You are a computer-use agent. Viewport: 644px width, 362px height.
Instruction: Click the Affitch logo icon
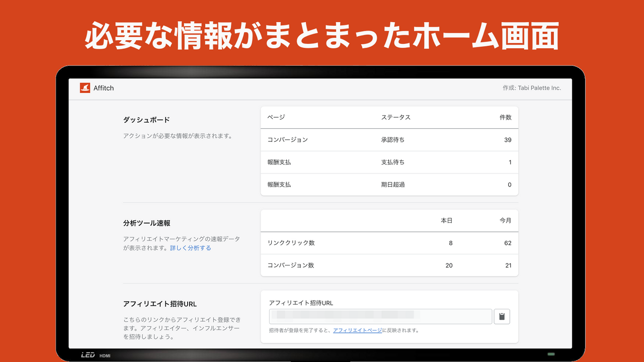85,88
